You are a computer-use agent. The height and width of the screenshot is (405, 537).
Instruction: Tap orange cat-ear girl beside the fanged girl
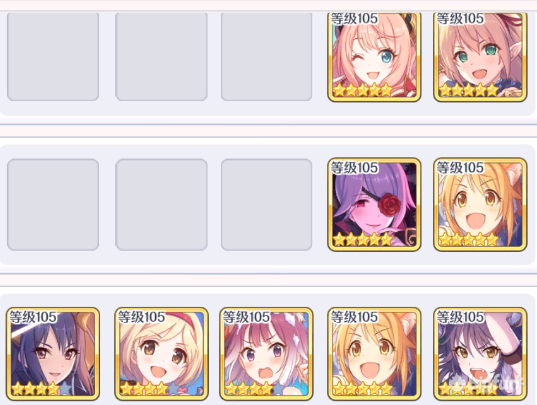click(x=374, y=354)
